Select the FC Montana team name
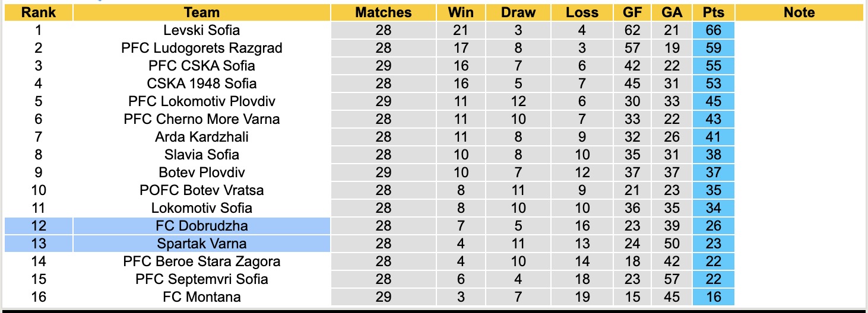Screen dimensions: 868x313 coord(202,297)
